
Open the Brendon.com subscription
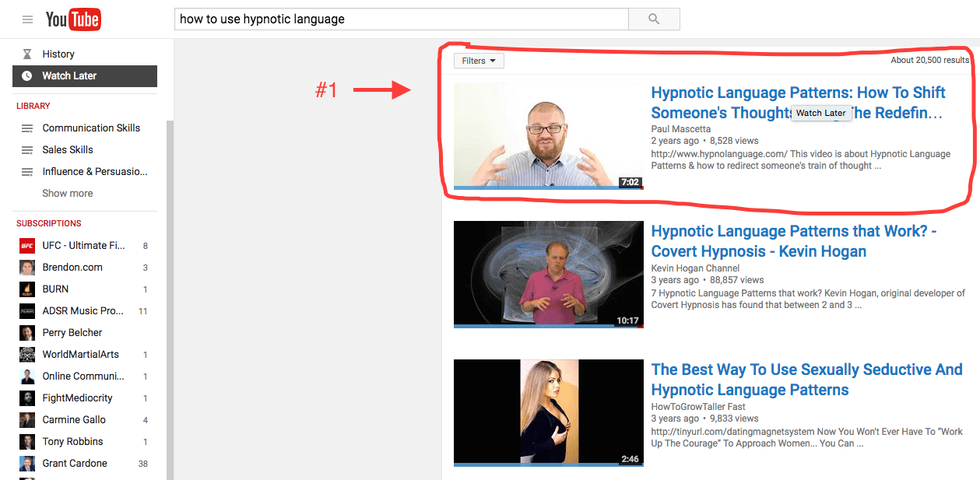(x=72, y=267)
